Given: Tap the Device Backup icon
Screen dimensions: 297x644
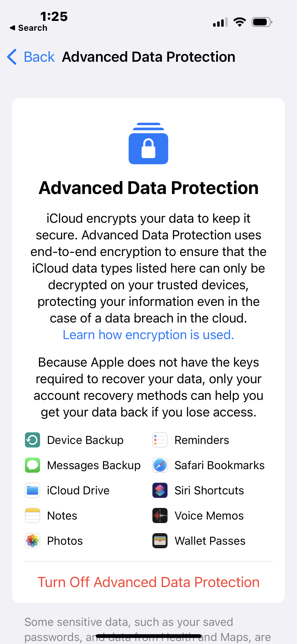Looking at the screenshot, I should pos(32,440).
